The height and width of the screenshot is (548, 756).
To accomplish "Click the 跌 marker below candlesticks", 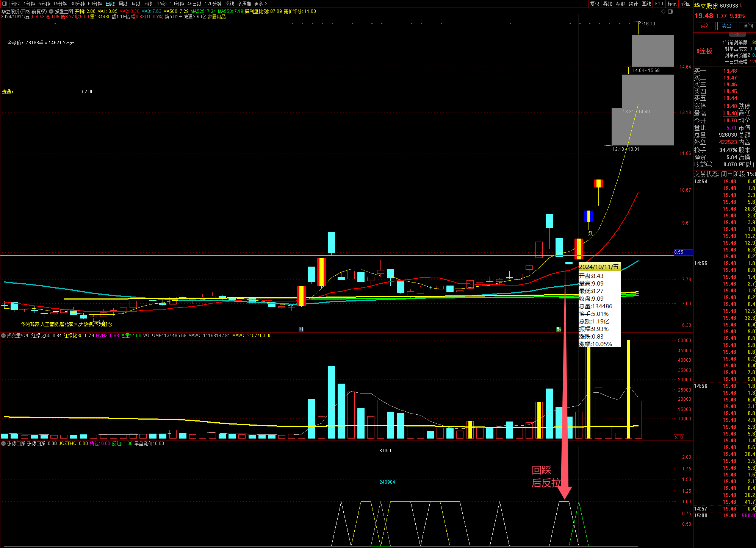I will pyautogui.click(x=559, y=329).
